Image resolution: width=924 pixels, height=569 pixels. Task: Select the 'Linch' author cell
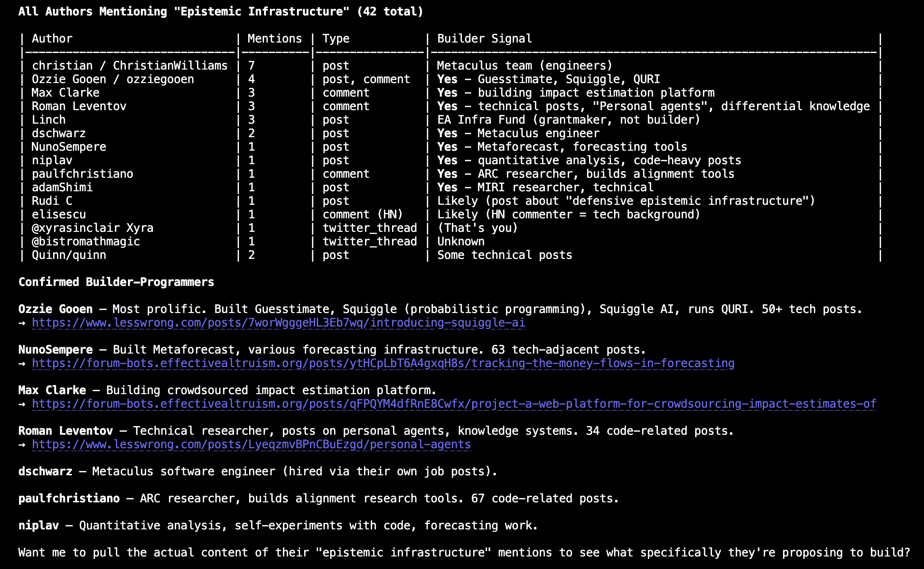[x=49, y=120]
